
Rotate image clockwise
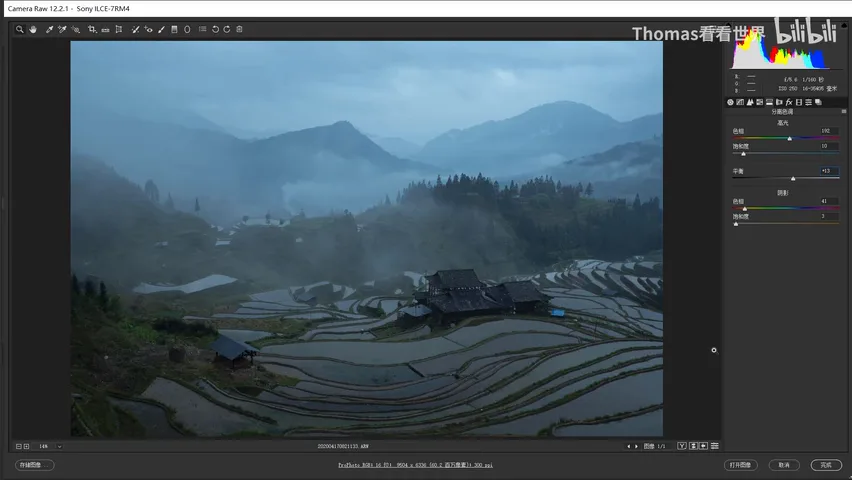coord(227,29)
